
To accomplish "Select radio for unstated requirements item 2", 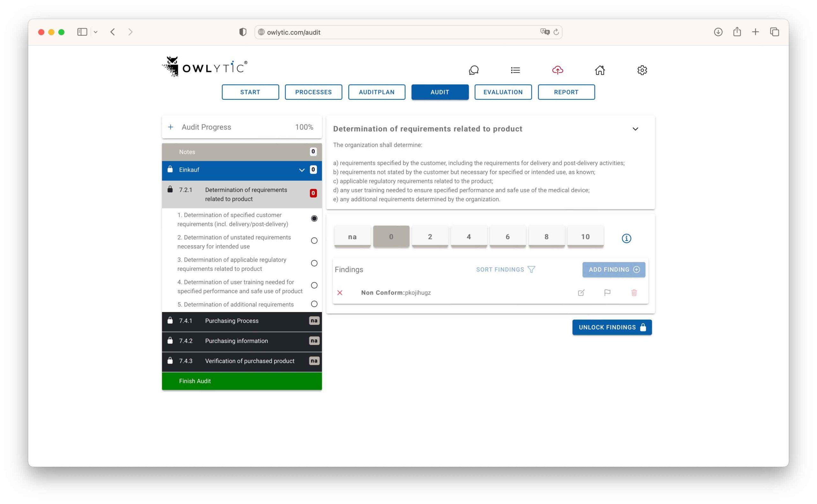I will click(x=314, y=241).
